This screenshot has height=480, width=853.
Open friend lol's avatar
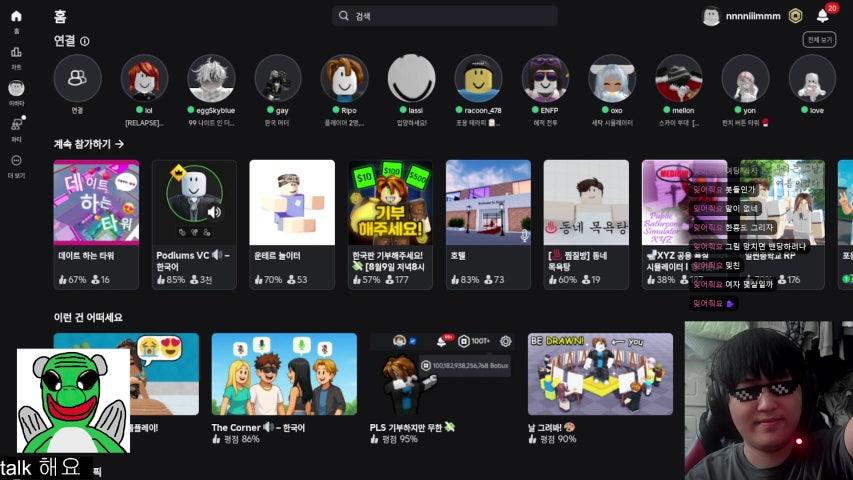(144, 78)
